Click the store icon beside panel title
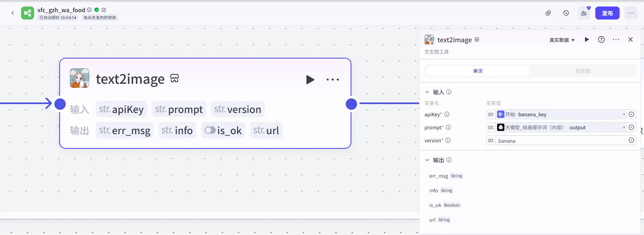Image resolution: width=644 pixels, height=235 pixels. (x=477, y=39)
